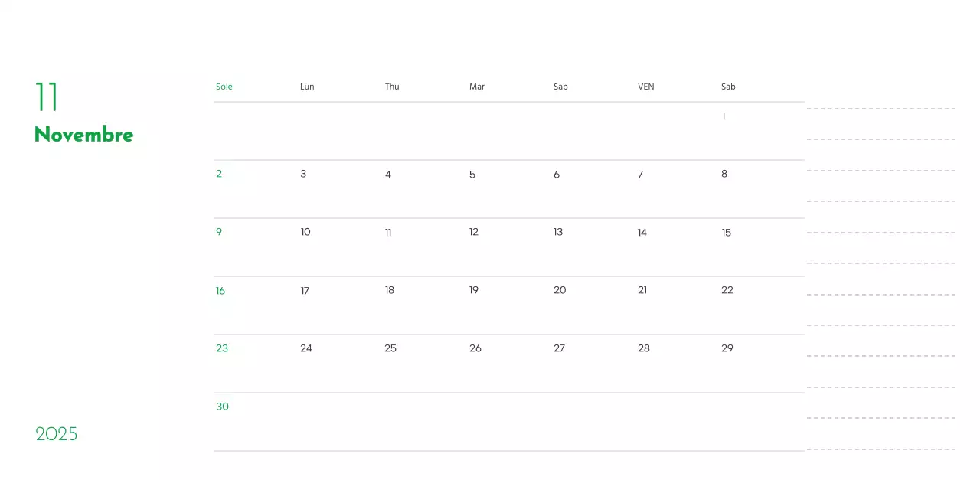This screenshot has height=480, width=980.
Task: Select the date 15 cell
Action: pyautogui.click(x=727, y=233)
